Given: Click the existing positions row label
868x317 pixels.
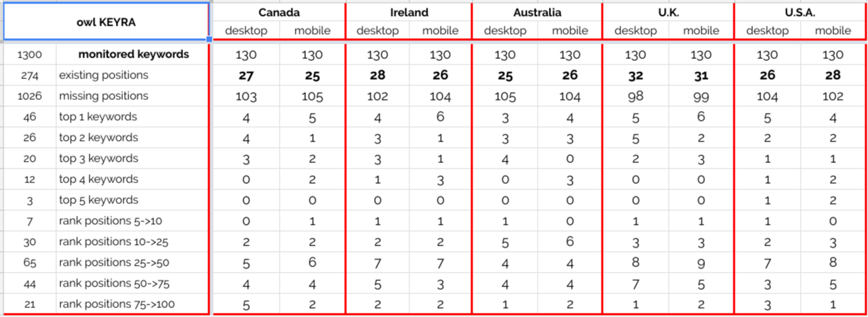Looking at the screenshot, I should coord(133,75).
